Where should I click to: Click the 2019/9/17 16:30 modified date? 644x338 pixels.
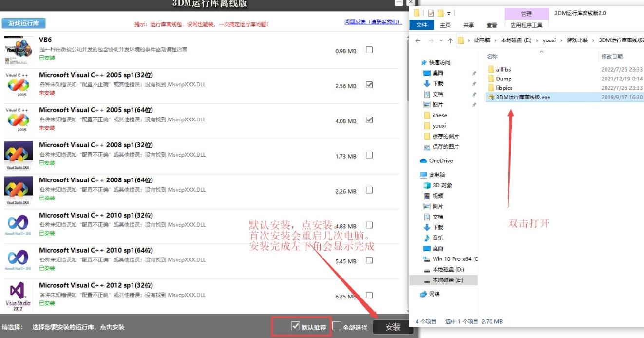point(622,97)
